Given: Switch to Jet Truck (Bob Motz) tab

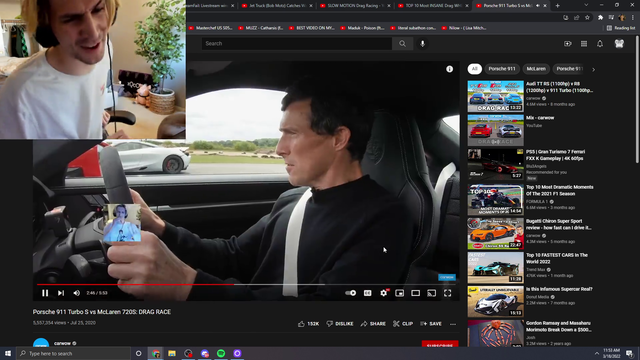Looking at the screenshot, I should pyautogui.click(x=276, y=6).
